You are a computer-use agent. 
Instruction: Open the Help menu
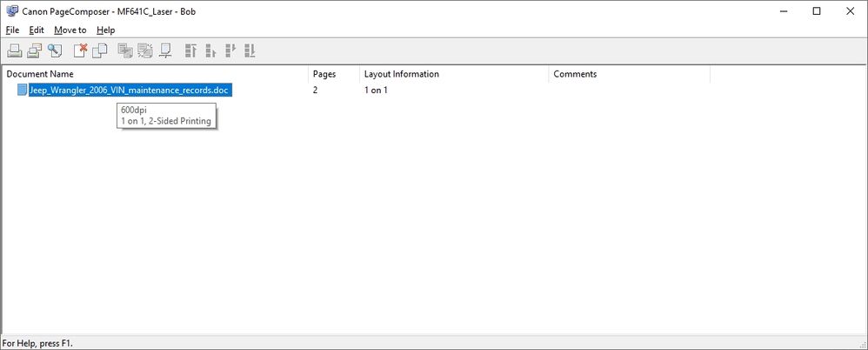(x=105, y=30)
